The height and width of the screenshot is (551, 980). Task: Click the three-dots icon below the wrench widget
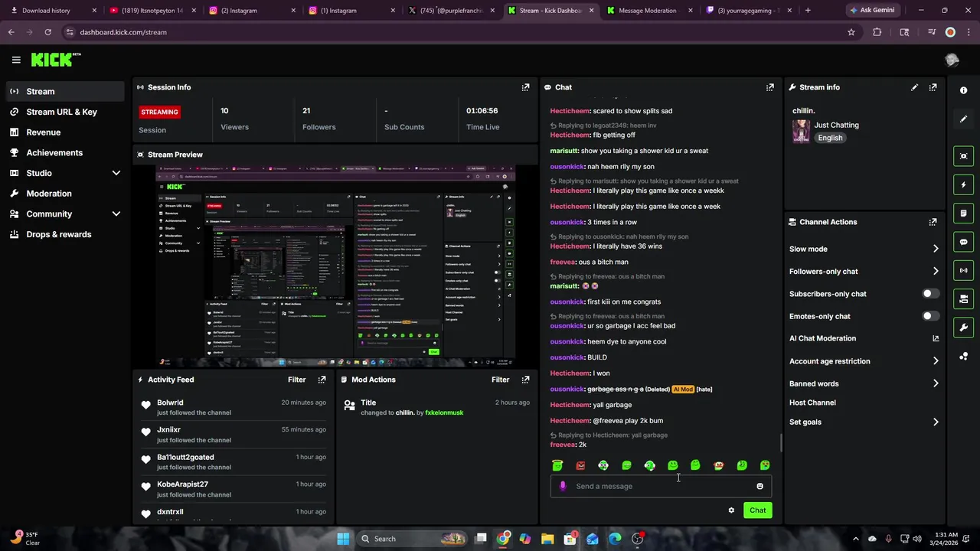pos(963,357)
